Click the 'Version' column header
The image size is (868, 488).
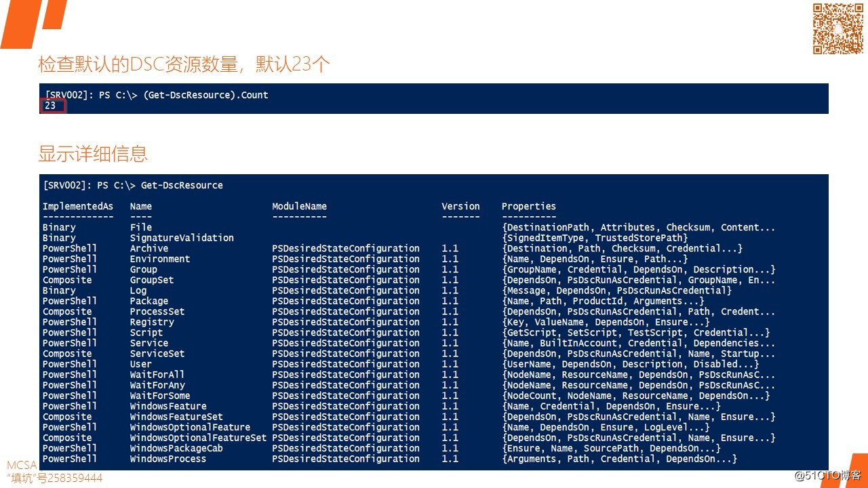click(460, 206)
